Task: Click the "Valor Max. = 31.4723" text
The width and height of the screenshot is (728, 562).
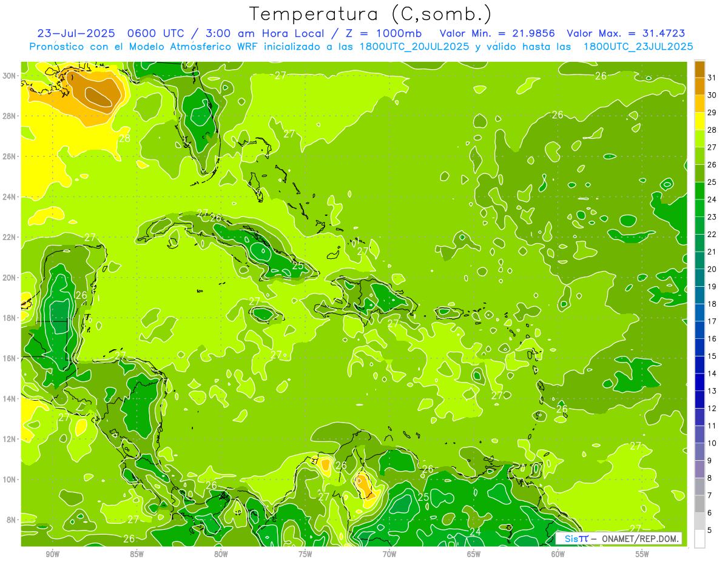Action: (626, 33)
